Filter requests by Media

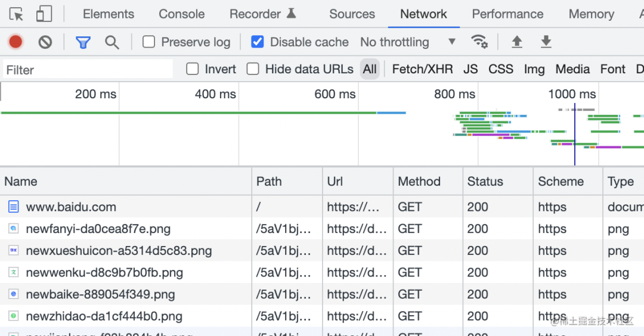click(x=572, y=69)
